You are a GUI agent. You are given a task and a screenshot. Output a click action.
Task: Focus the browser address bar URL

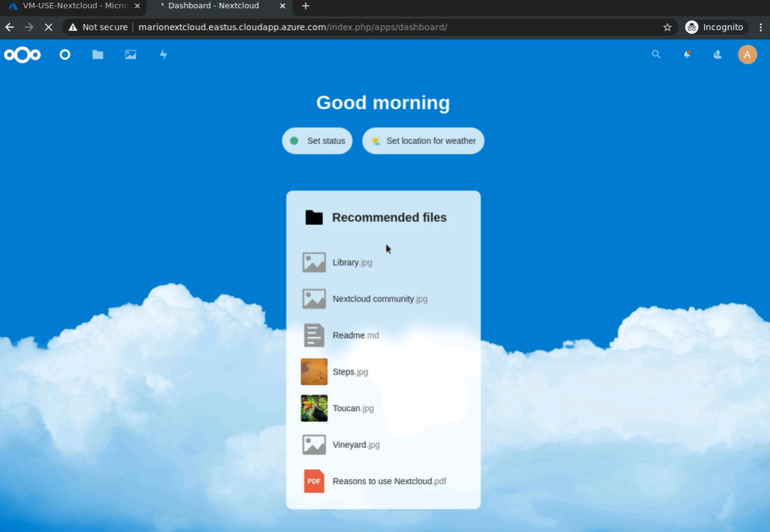pyautogui.click(x=293, y=27)
